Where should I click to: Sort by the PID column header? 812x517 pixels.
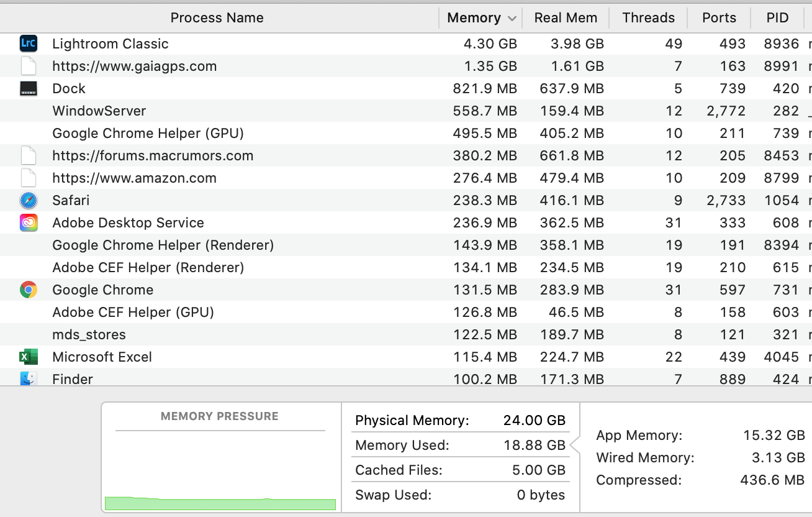pyautogui.click(x=777, y=18)
